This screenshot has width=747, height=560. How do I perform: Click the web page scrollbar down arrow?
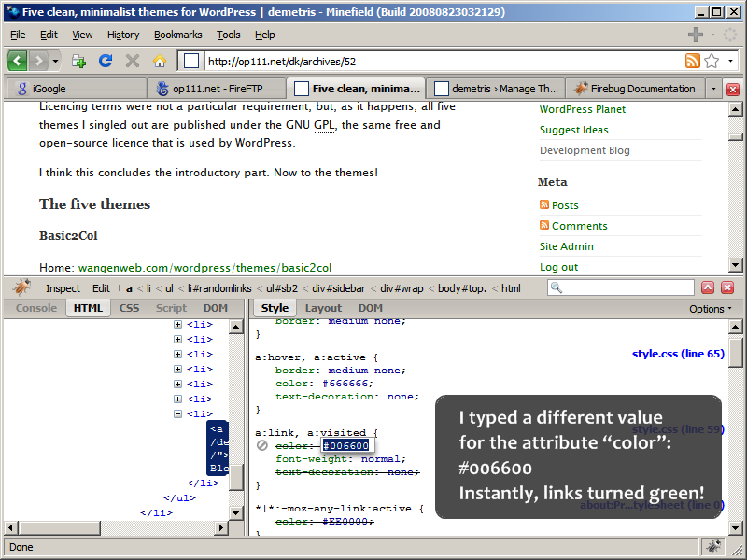pos(736,265)
